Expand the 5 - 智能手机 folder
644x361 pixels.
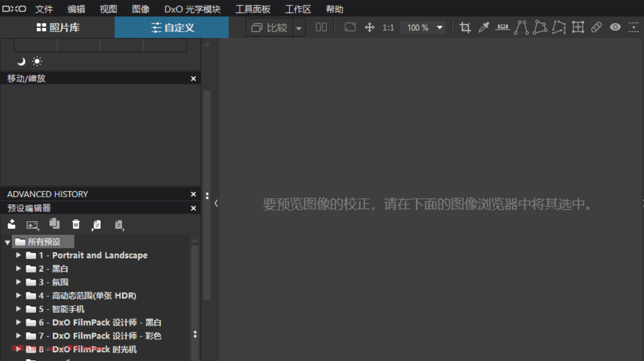(x=18, y=309)
